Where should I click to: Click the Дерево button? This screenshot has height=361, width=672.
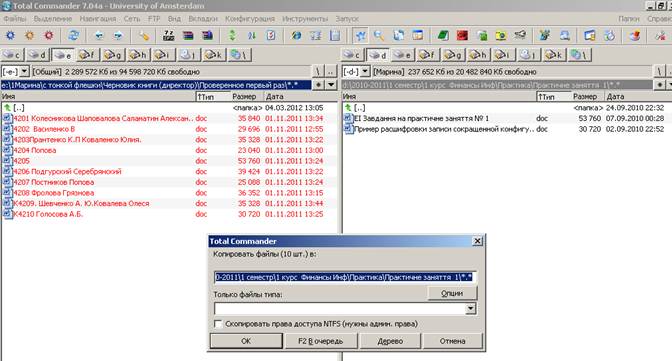click(x=390, y=341)
